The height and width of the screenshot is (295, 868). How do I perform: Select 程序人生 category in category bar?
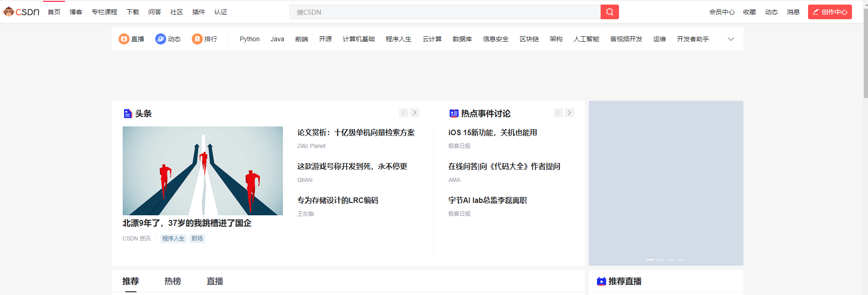tap(399, 39)
